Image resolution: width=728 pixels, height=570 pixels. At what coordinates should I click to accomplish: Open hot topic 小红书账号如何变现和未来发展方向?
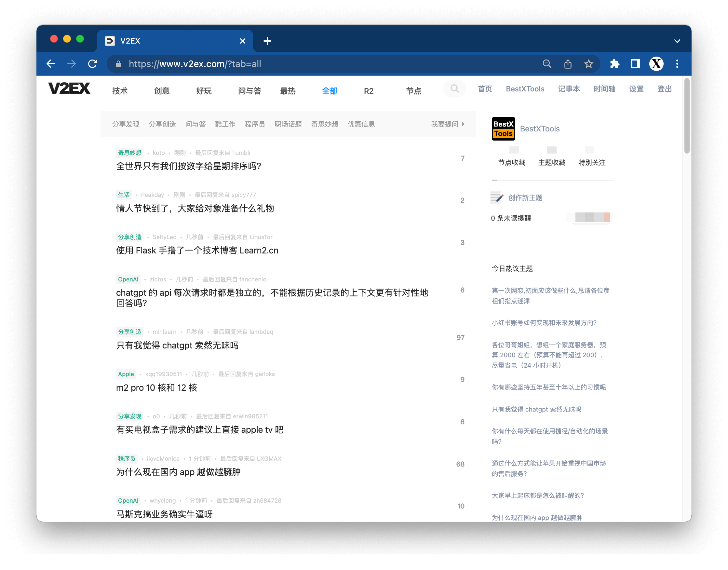coord(544,323)
